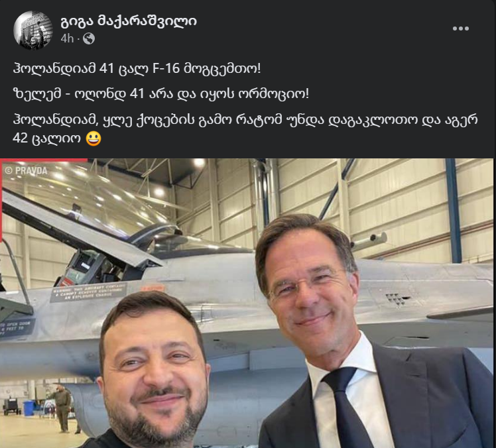Click the warning placard on the jet fuselage

tap(89, 292)
